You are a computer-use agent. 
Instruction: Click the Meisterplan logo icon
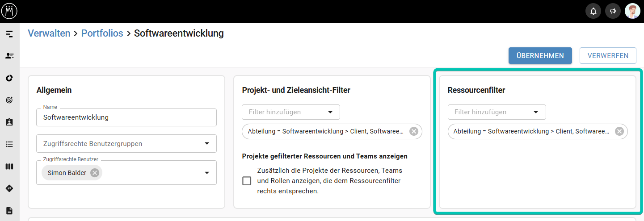[x=9, y=11]
